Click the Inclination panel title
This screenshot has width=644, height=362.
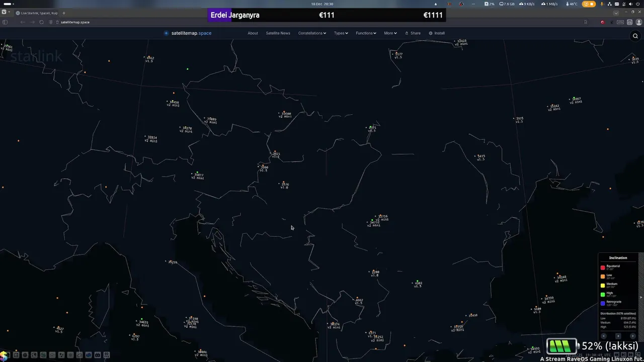[618, 258]
